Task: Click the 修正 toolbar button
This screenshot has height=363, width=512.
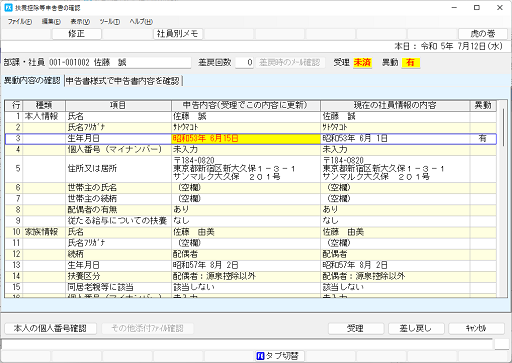Action: tap(76, 34)
